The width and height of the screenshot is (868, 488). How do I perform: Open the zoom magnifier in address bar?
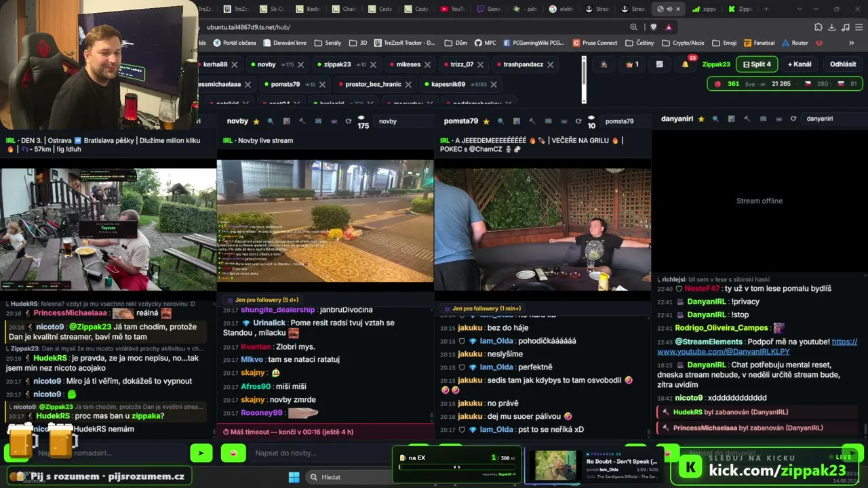pyautogui.click(x=633, y=27)
